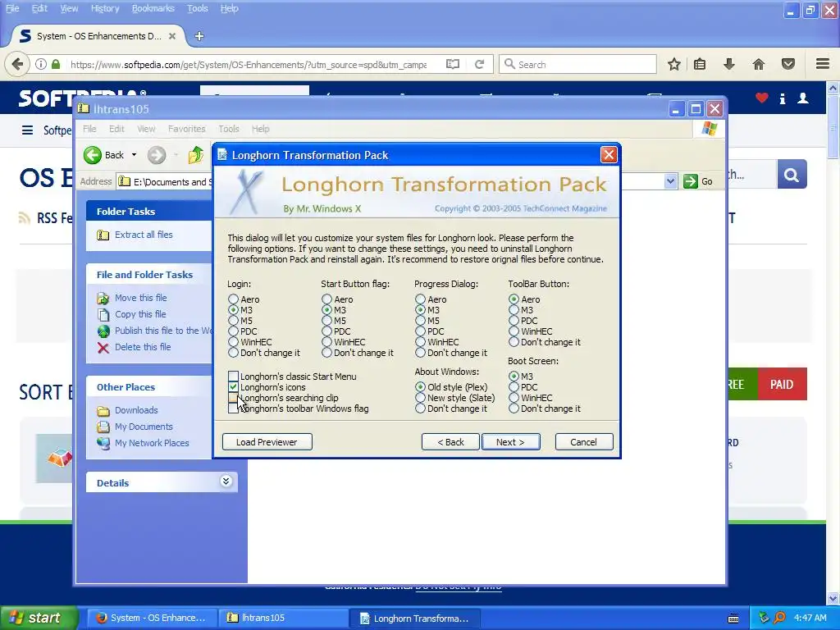Click Softpedia info icon in header
This screenshot has height=630, width=840.
(783, 98)
